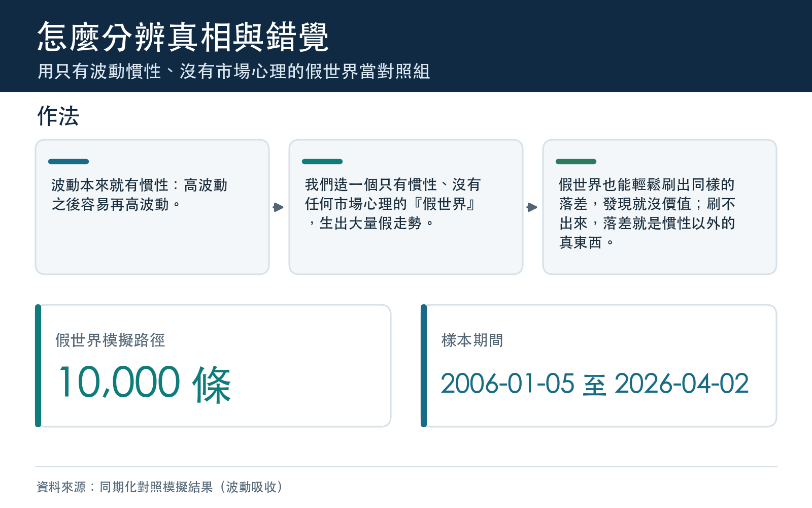Select the card text 波動本來就有慣性

click(x=140, y=195)
